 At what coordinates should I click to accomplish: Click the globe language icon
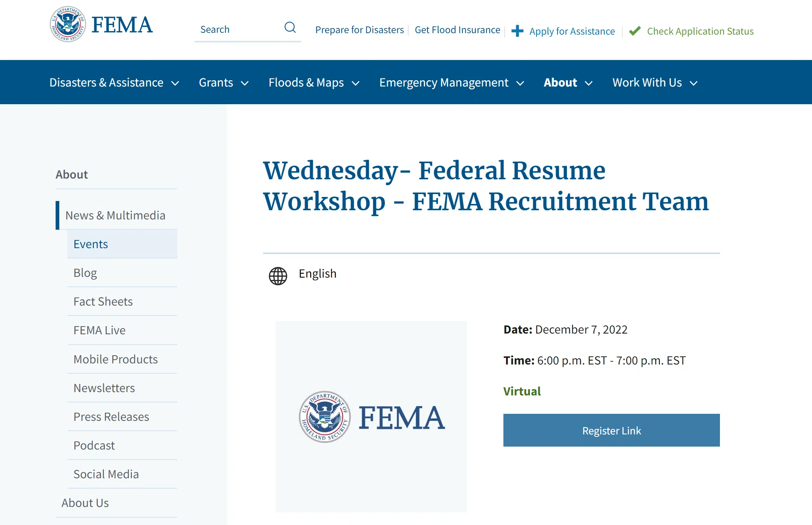pyautogui.click(x=278, y=276)
